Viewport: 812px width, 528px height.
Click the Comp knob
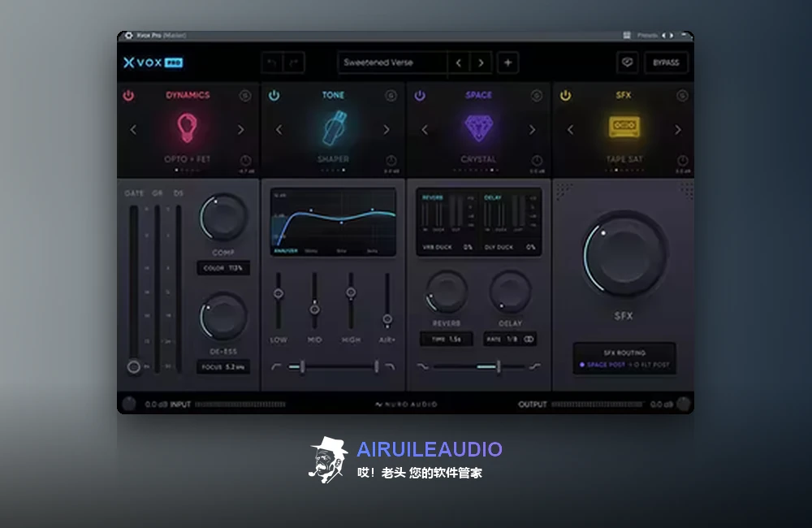click(224, 217)
